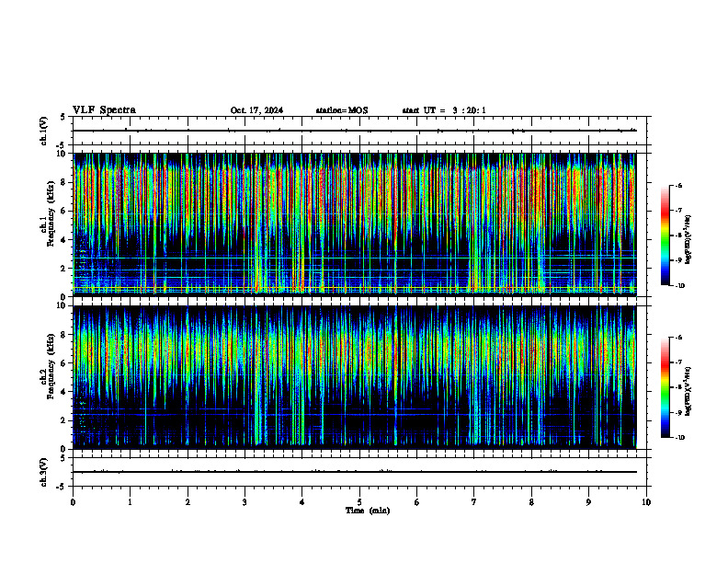Click the ch.2 "Frequency (kHz)" axis label
728x563 pixels.
[x=51, y=366]
